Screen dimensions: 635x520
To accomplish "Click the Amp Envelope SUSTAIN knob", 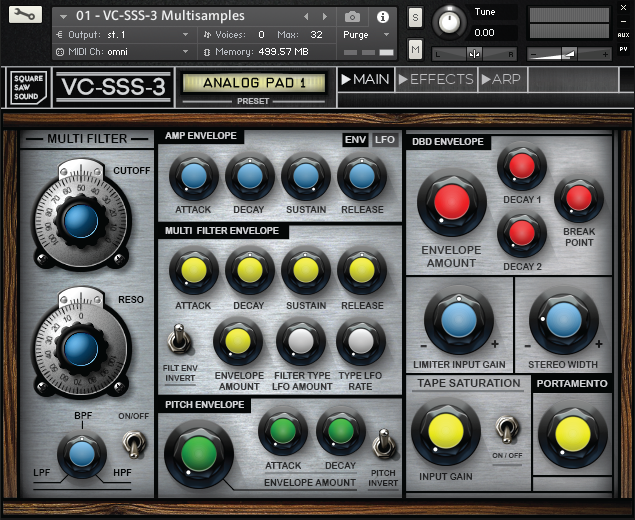I will 306,177.
